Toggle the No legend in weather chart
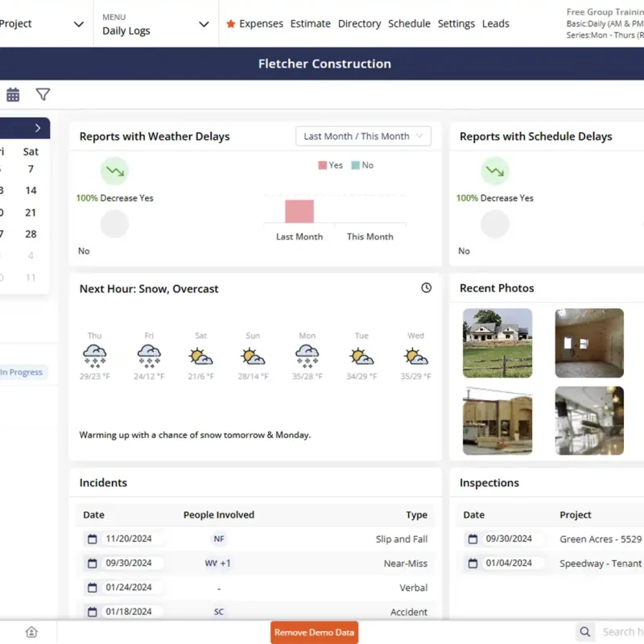 (x=362, y=165)
